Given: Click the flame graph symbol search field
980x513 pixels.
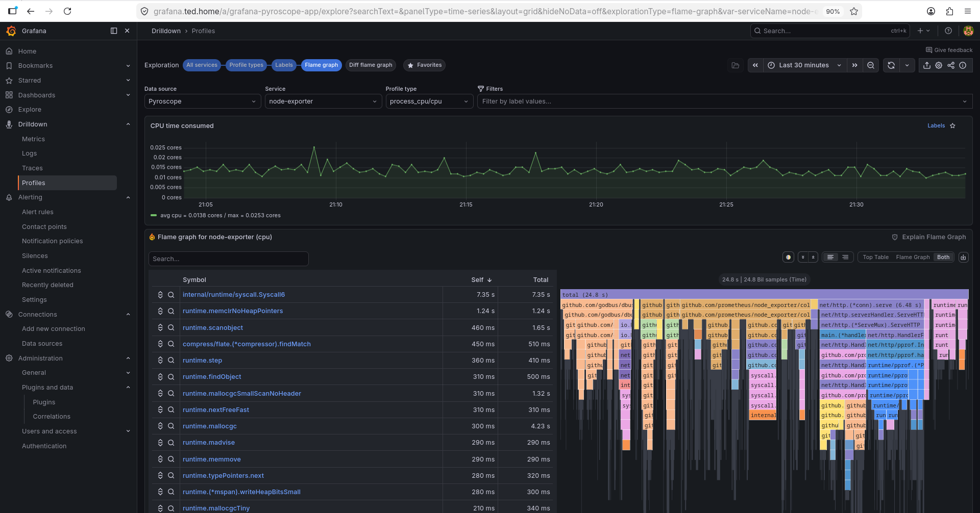Looking at the screenshot, I should click(x=229, y=259).
